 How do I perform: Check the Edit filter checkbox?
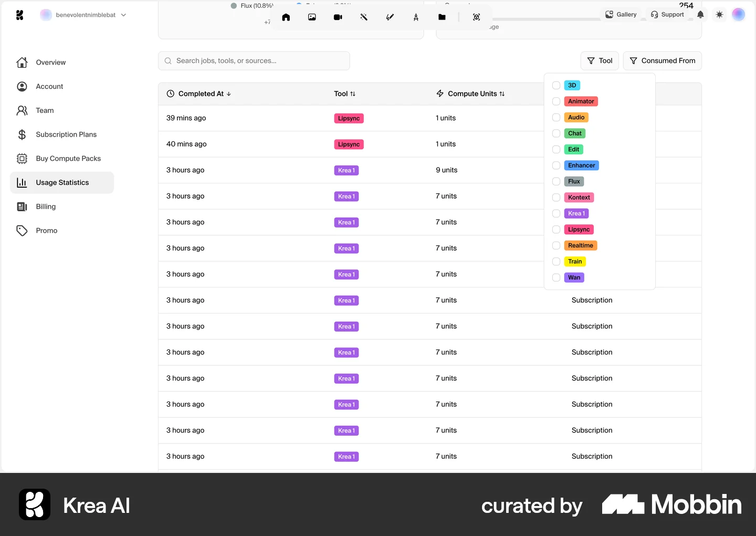pyautogui.click(x=556, y=150)
